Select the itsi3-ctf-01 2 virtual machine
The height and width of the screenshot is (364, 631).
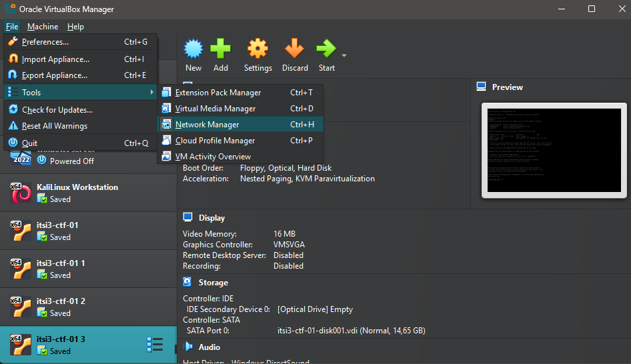[88, 307]
